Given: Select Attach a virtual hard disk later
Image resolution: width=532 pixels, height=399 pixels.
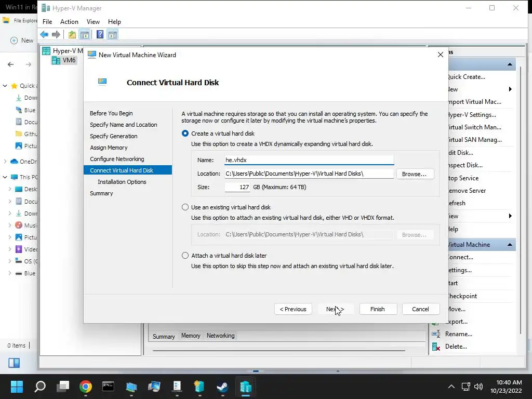Looking at the screenshot, I should (185, 256).
